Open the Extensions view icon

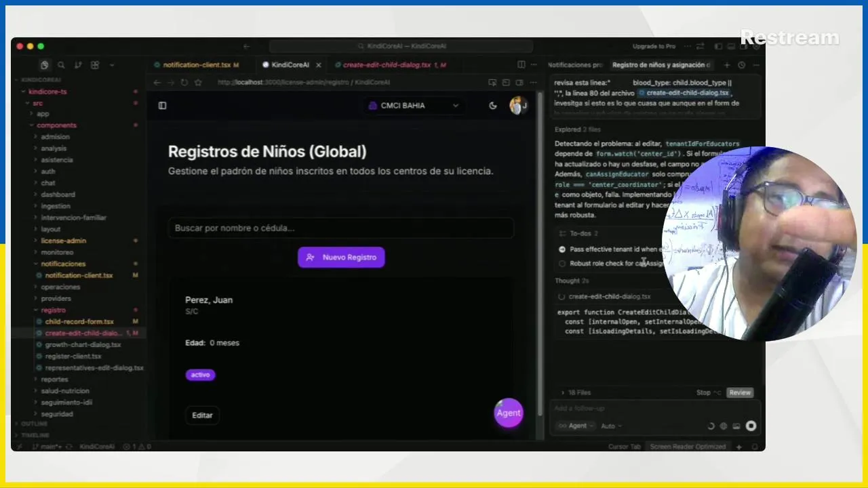point(95,65)
